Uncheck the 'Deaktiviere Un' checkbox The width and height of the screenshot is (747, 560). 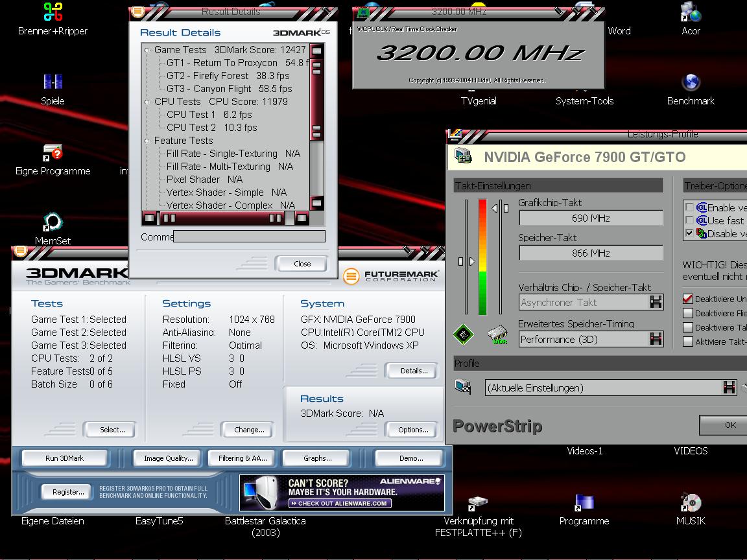[687, 299]
